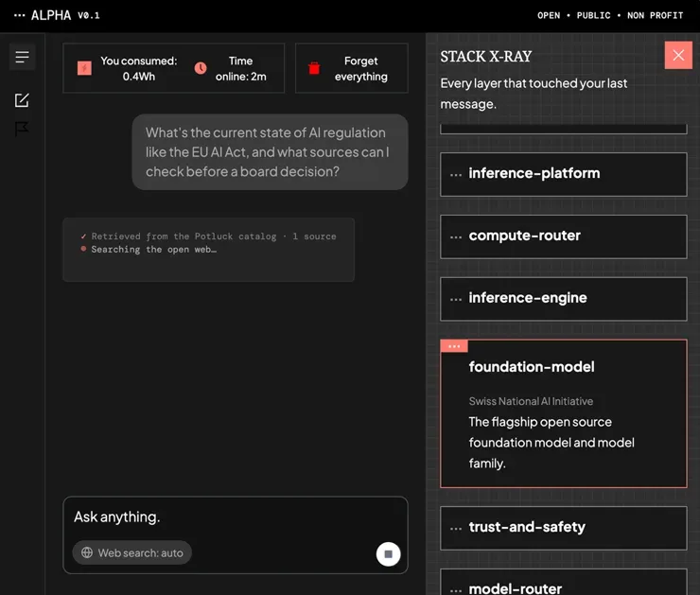Click the user message about EU AI Act
Screen dimensions: 700x595
coord(270,152)
